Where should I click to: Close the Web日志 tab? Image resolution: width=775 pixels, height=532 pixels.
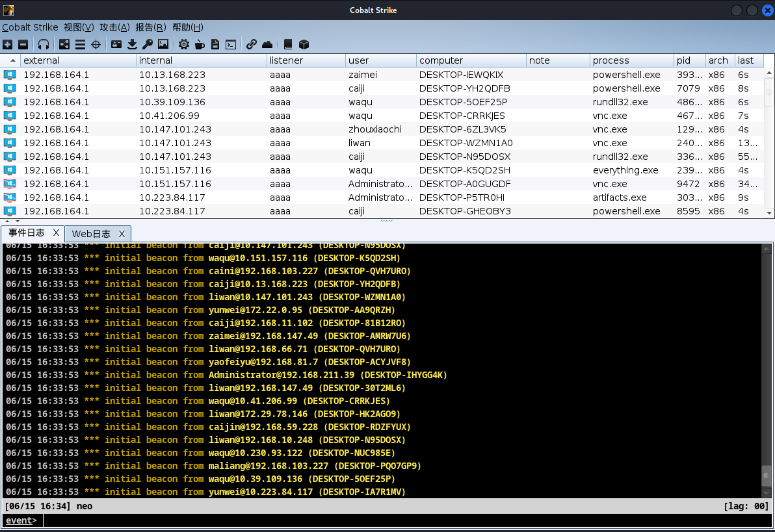tap(122, 234)
